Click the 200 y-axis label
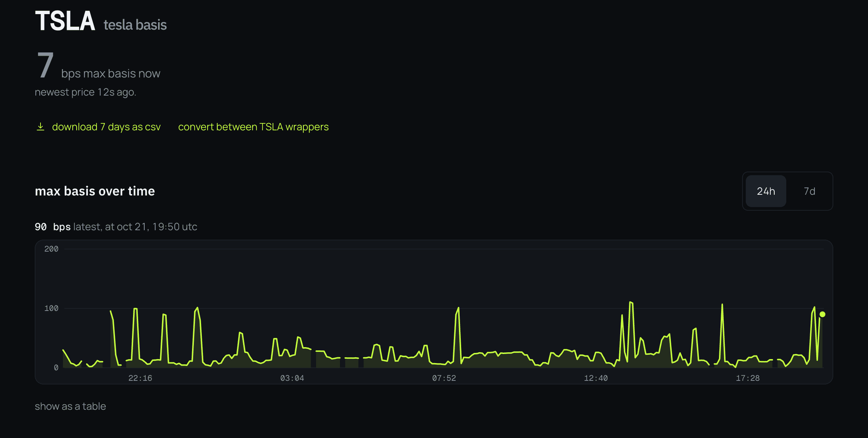 tap(51, 249)
